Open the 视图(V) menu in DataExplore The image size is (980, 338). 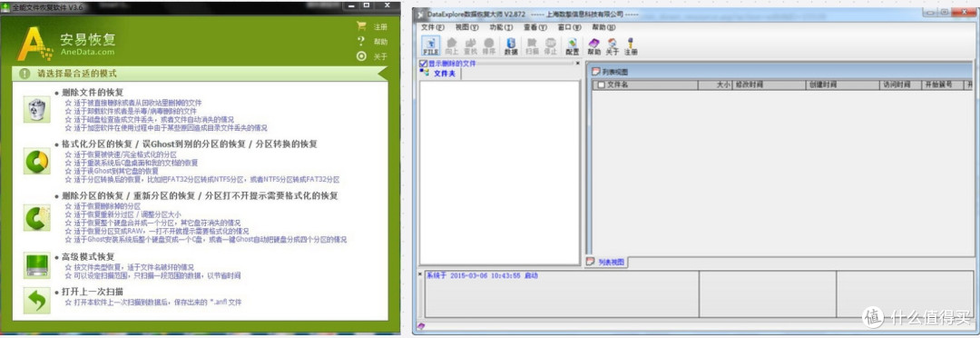pyautogui.click(x=466, y=27)
